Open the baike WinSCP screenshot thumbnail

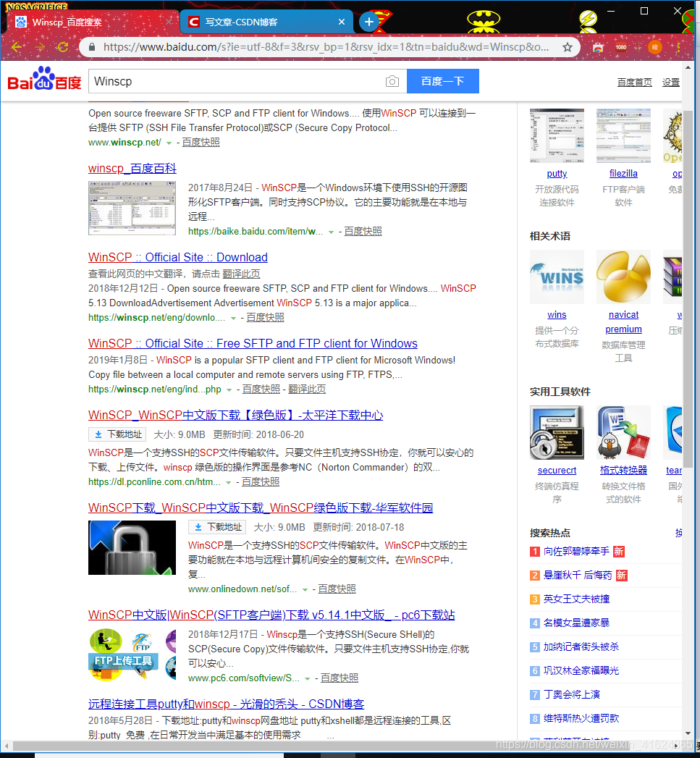pos(132,209)
